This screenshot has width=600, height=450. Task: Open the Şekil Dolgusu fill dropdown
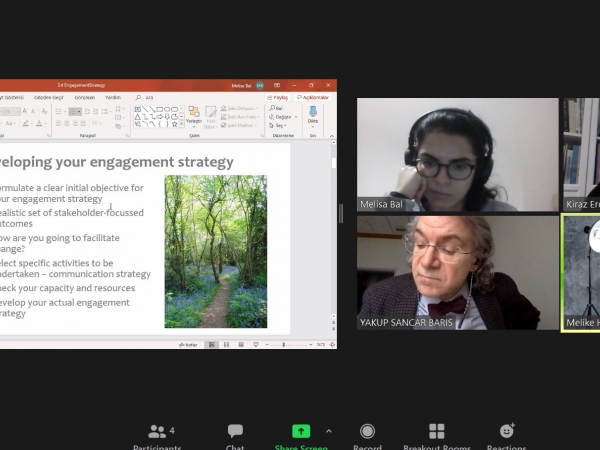coord(240,108)
